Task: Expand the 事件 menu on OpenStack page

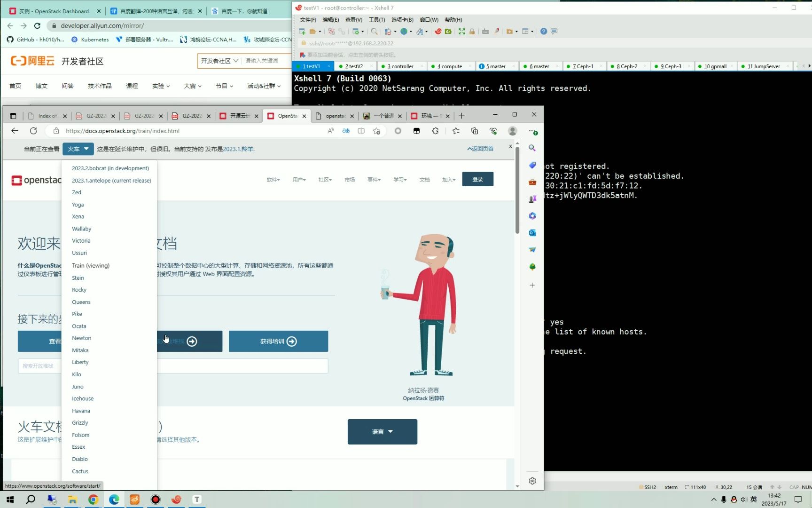Action: coord(374,180)
